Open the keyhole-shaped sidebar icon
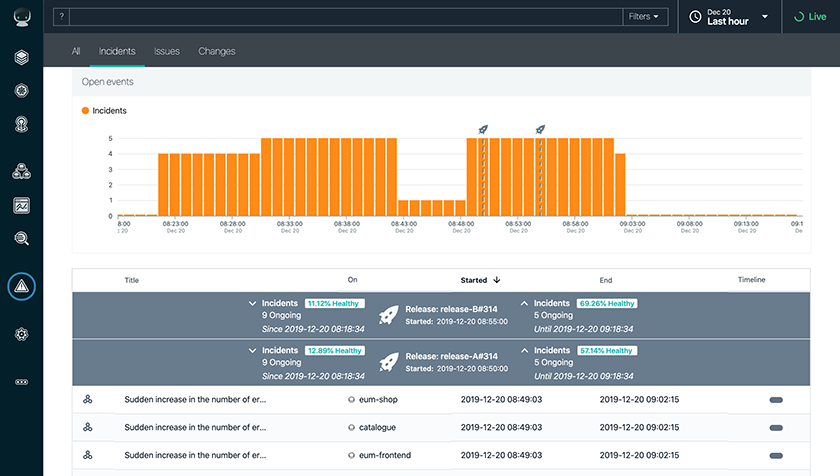The image size is (840, 476). (x=21, y=124)
